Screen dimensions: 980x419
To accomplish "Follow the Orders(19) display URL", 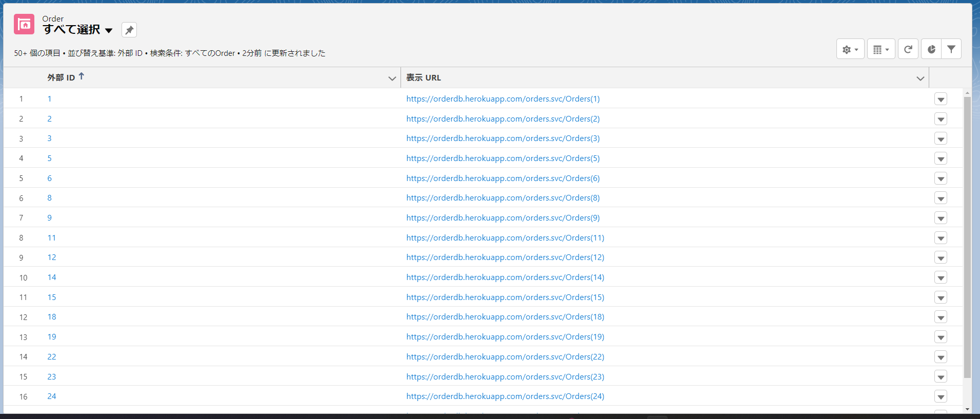I will (x=505, y=337).
